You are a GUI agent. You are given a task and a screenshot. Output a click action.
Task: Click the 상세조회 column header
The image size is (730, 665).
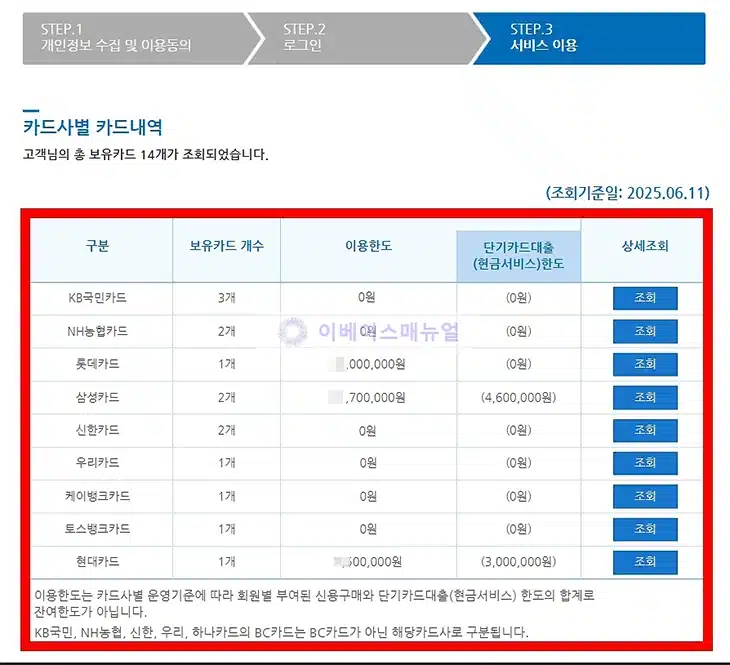645,246
